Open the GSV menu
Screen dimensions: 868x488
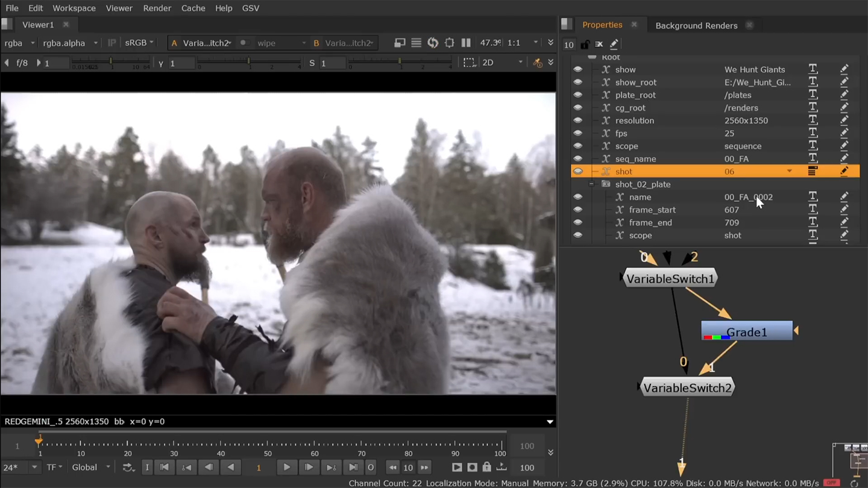tap(250, 8)
